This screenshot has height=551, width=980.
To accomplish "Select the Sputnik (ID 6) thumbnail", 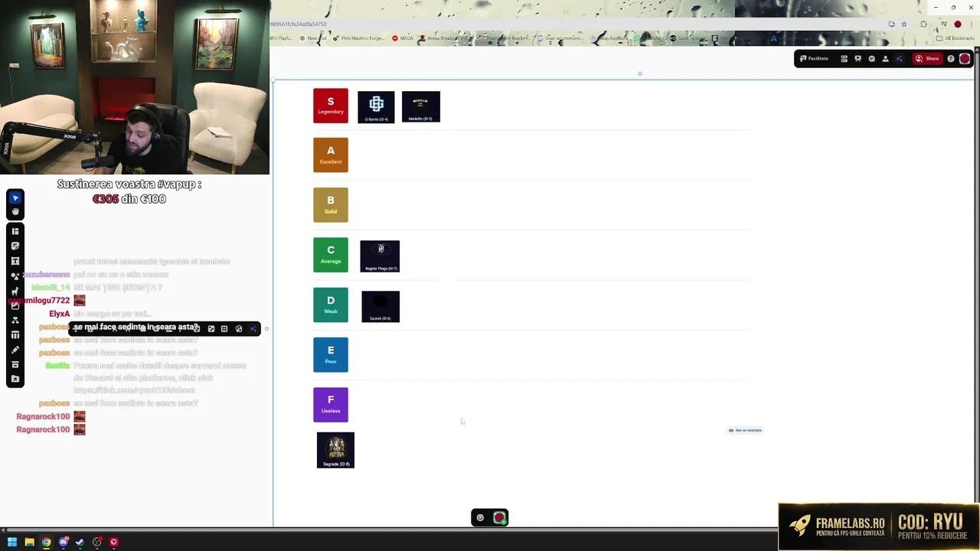I will click(x=381, y=307).
